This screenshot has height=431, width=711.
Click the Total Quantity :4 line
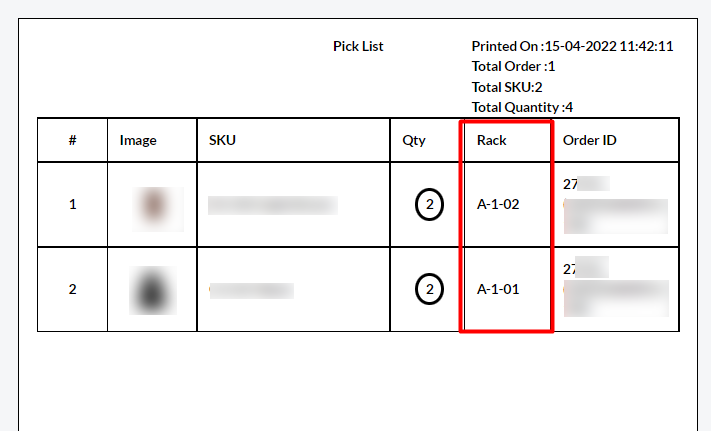click(522, 107)
